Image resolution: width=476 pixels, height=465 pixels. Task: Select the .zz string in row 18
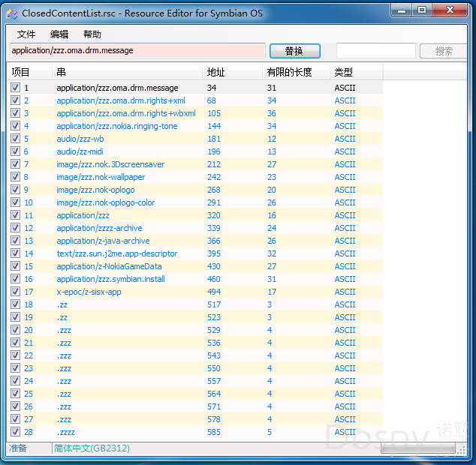tap(62, 304)
